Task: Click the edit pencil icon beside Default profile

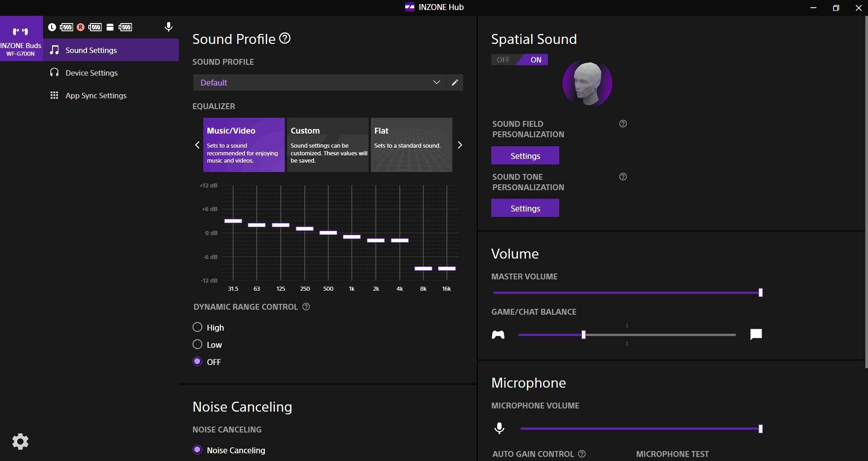Action: click(455, 82)
